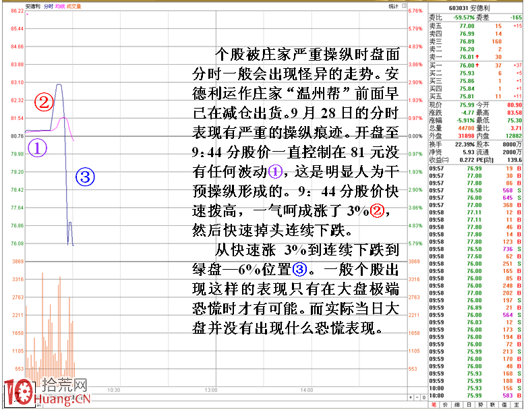Select the 10:00 trade with volume 156 S
Viewport: 532px width, 412px height.
[475, 388]
